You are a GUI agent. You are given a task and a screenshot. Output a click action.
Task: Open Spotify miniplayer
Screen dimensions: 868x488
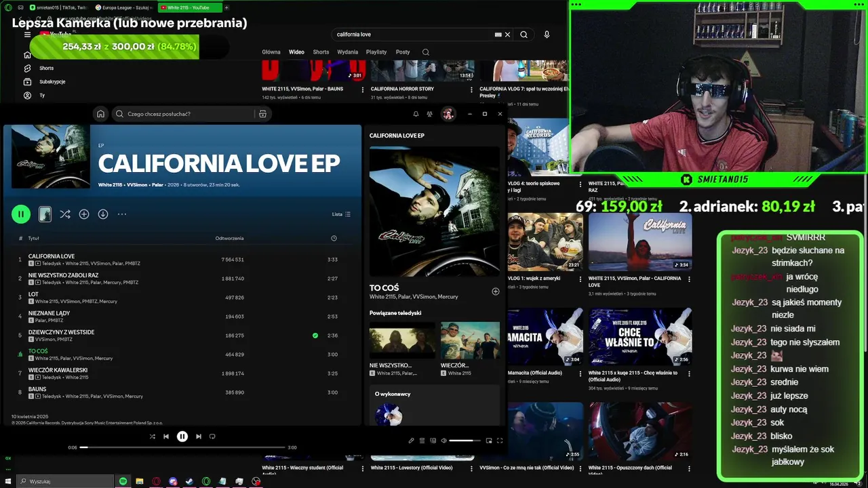tap(489, 441)
